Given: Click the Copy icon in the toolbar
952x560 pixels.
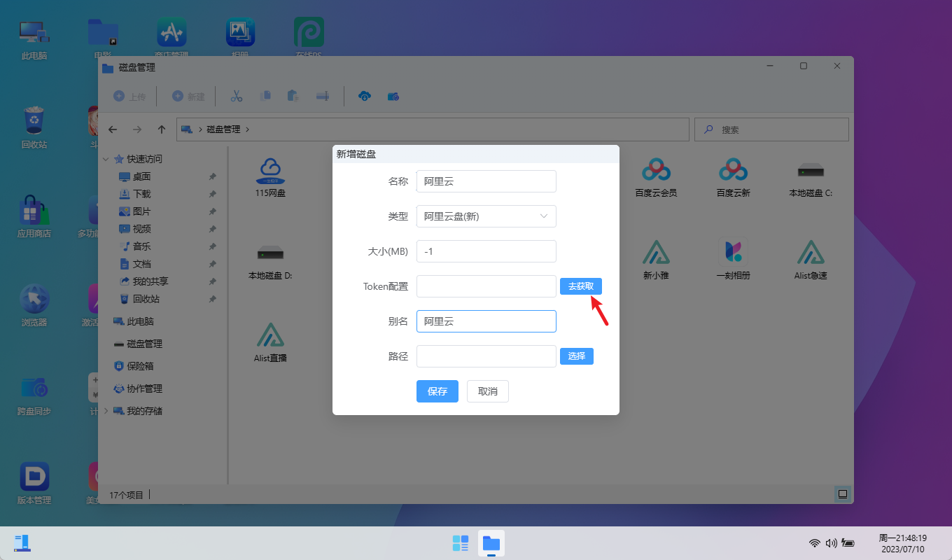Looking at the screenshot, I should (x=265, y=96).
